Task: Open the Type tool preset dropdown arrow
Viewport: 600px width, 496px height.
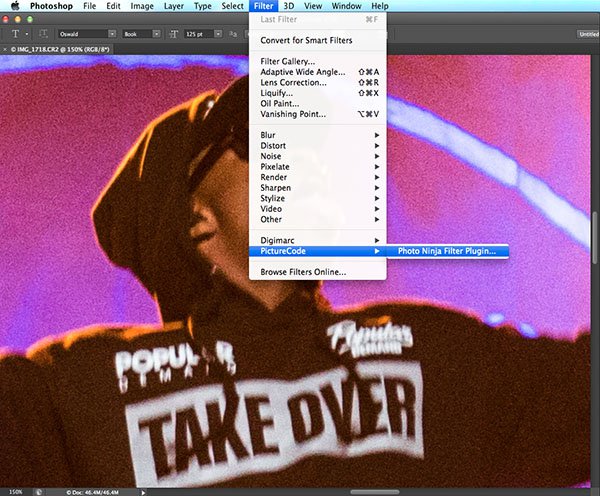Action: point(26,34)
